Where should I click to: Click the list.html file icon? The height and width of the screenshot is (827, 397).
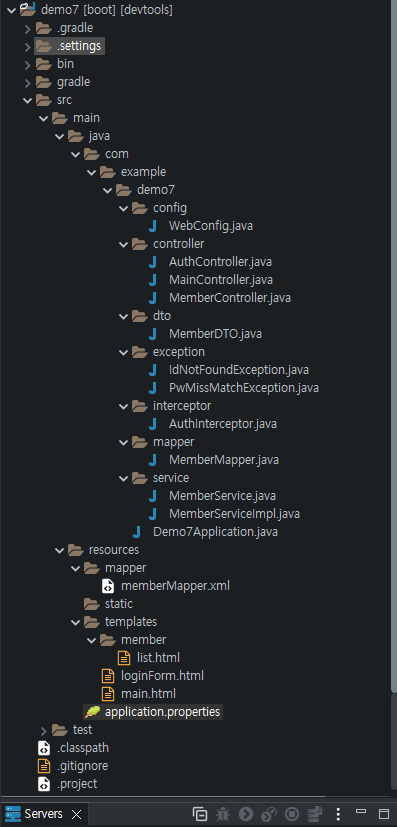point(124,658)
